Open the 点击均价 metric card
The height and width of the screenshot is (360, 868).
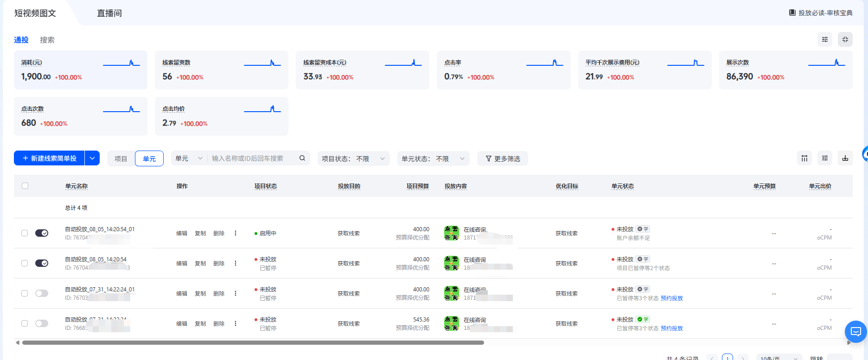[222, 116]
